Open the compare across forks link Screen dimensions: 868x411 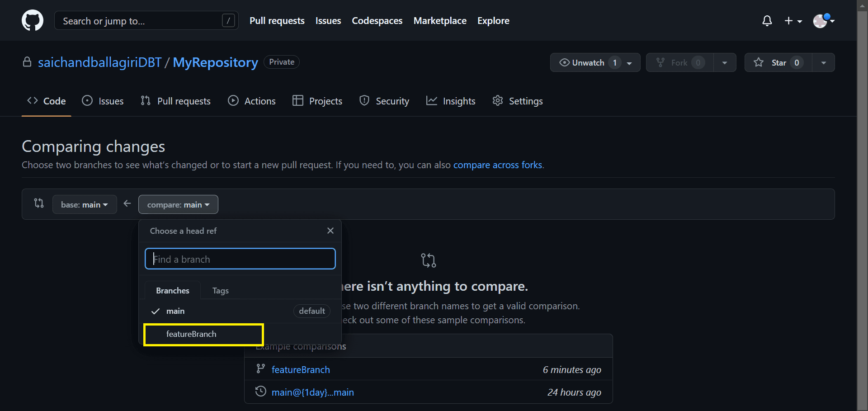(x=498, y=165)
